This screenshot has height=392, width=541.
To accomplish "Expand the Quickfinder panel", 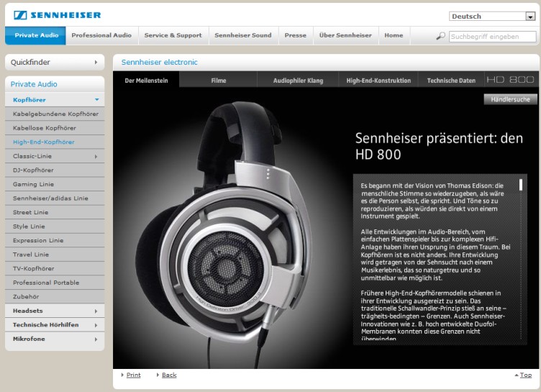I will click(x=55, y=62).
